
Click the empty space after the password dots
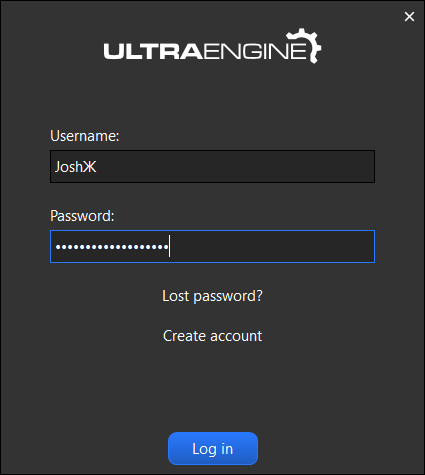click(x=272, y=246)
